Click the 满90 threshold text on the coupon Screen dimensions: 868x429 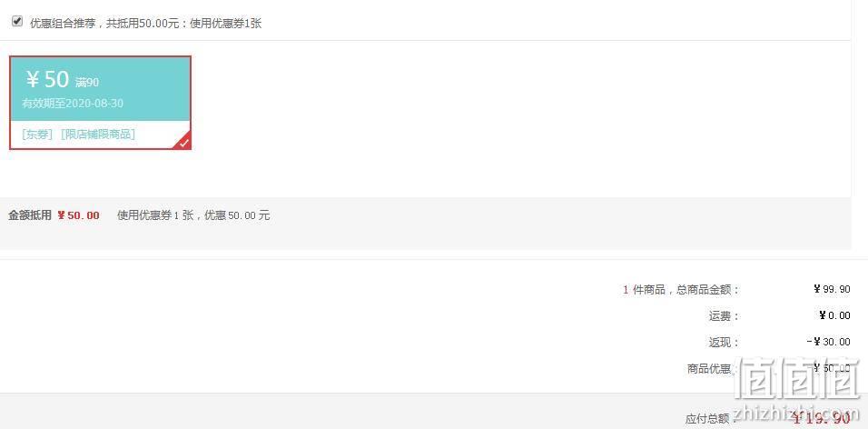click(x=87, y=83)
